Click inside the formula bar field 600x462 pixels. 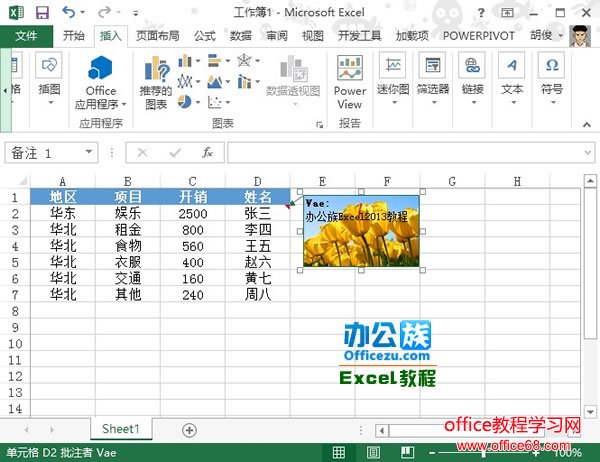(404, 153)
